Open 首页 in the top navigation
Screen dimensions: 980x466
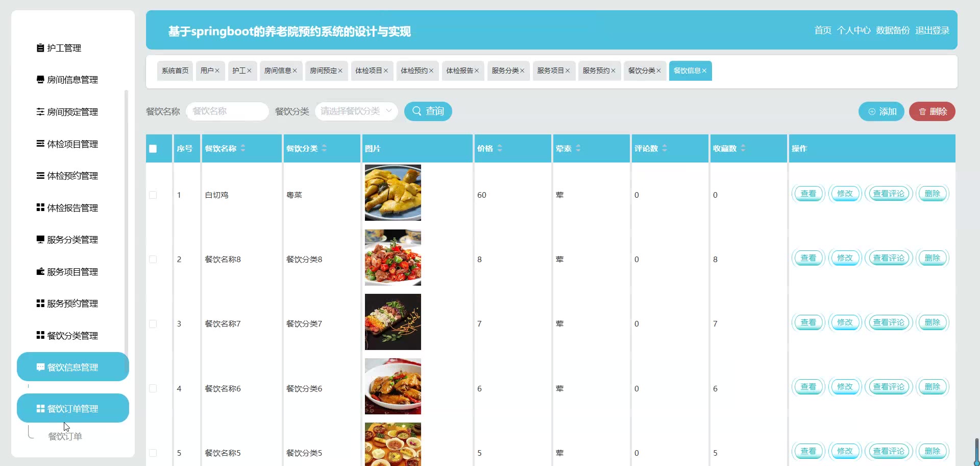click(823, 31)
